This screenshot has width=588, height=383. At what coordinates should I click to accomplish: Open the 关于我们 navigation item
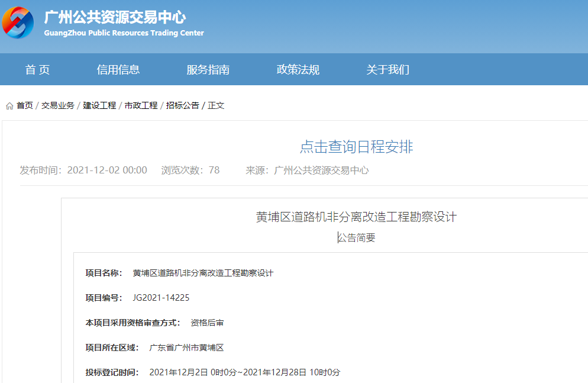tap(388, 70)
